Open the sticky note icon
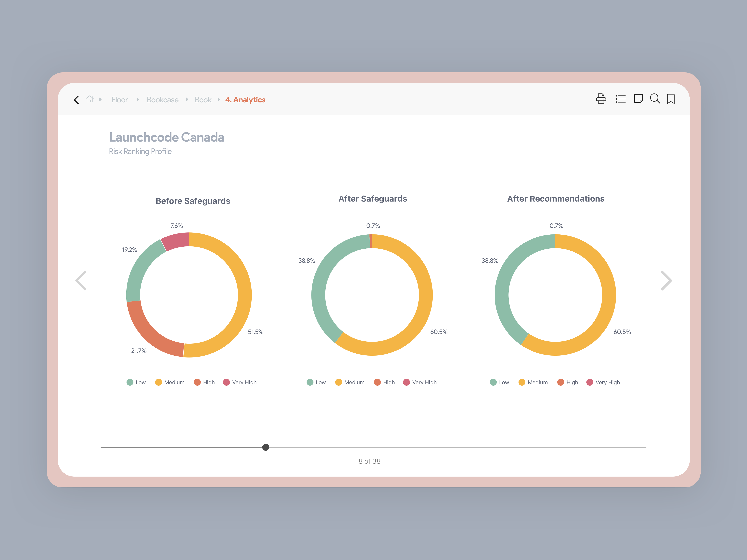747x560 pixels. click(x=638, y=99)
